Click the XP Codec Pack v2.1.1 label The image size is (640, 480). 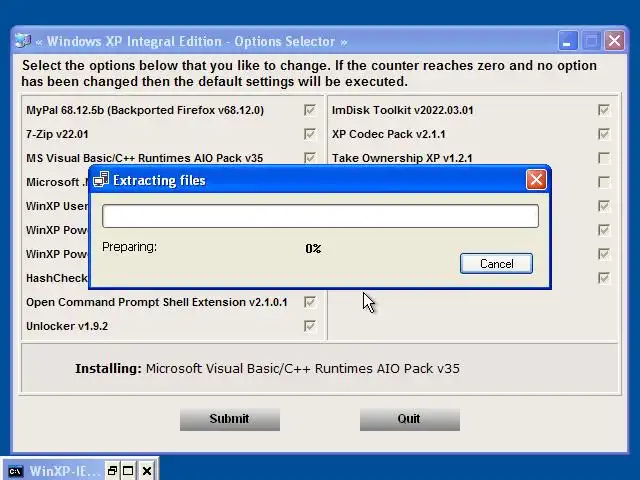point(389,134)
